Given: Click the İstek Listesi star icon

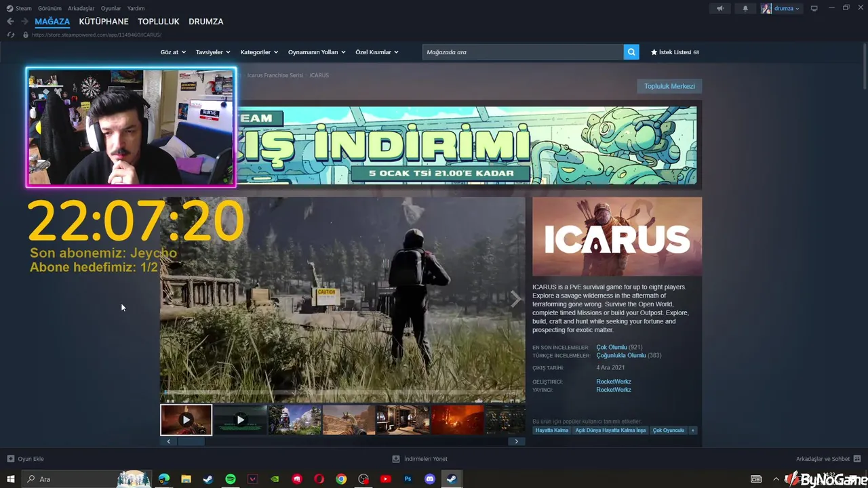Looking at the screenshot, I should (x=654, y=52).
